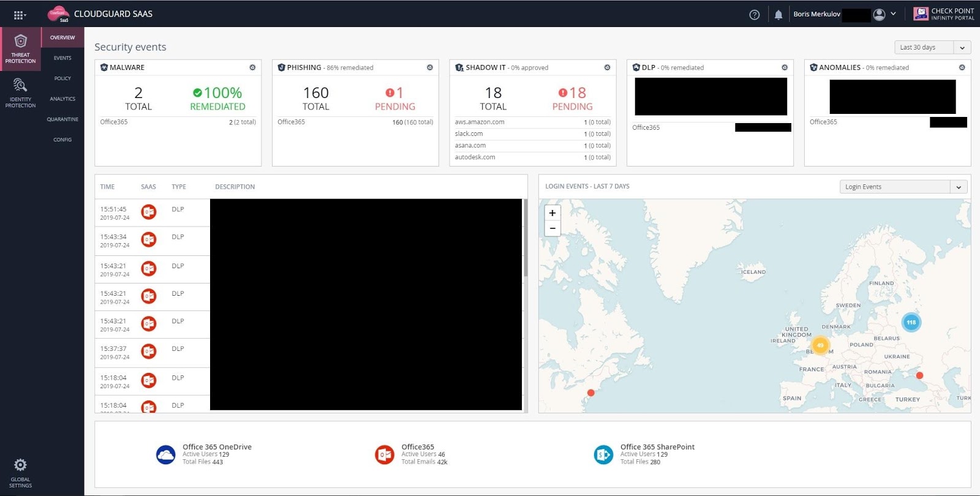Open the help question mark icon
Screen dimensions: 980x496
755,15
